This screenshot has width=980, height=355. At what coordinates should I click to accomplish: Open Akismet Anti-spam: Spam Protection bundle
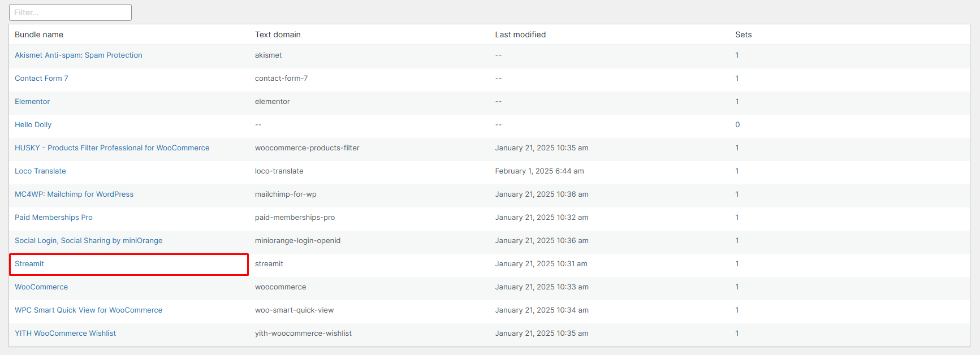[79, 55]
